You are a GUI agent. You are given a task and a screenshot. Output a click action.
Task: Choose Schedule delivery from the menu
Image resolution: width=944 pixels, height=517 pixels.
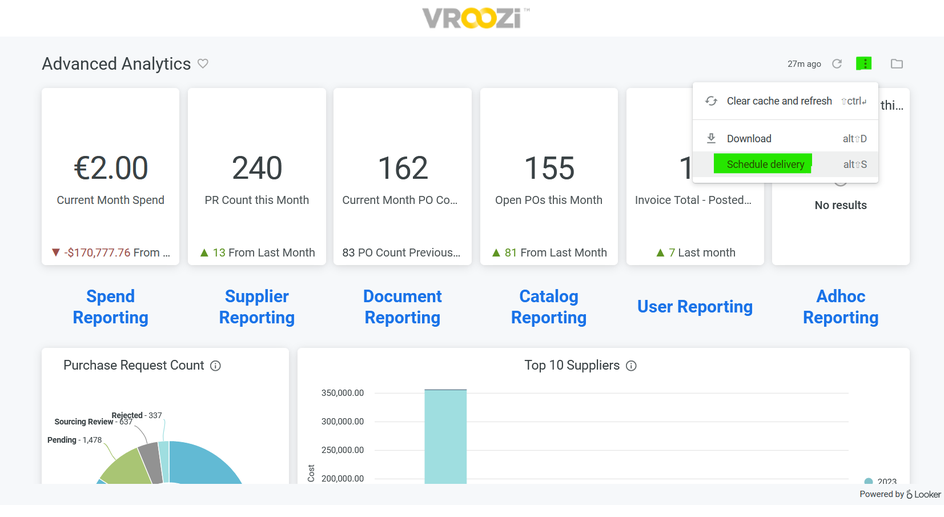click(785, 164)
